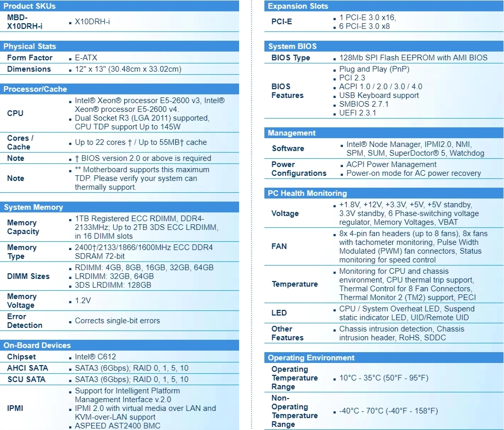Viewport: 504px width, 430px height.
Task: Click the 'Expansion Slots' section header
Action: click(384, 6)
